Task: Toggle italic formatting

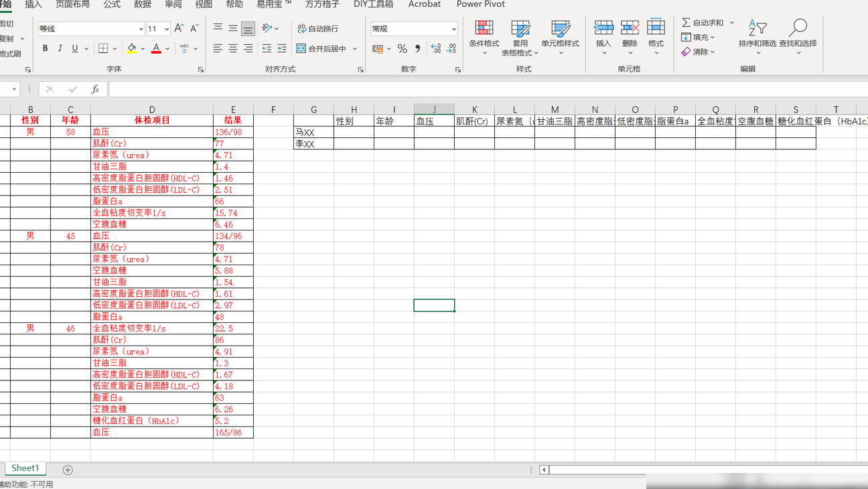Action: click(x=60, y=48)
